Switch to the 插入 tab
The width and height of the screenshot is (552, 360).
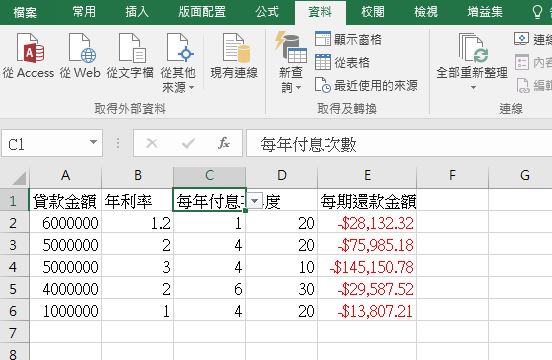[137, 12]
